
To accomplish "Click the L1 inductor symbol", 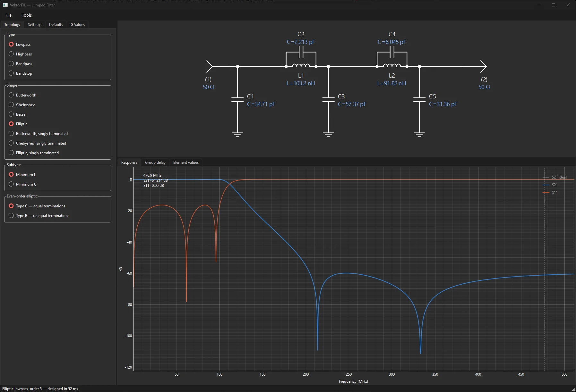I will 301,65.
